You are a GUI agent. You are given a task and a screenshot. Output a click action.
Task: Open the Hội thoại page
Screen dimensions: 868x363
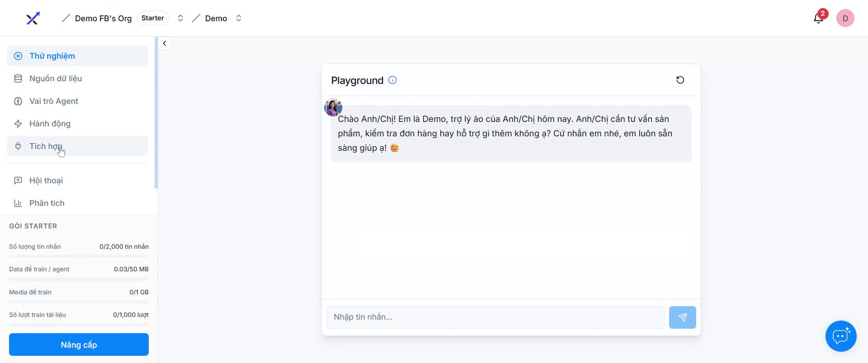click(77, 181)
